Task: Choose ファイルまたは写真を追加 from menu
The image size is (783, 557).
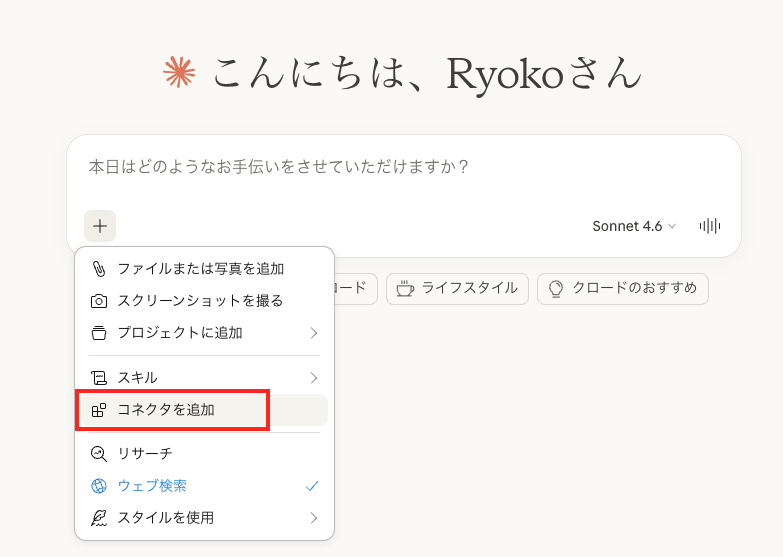Action: [200, 269]
